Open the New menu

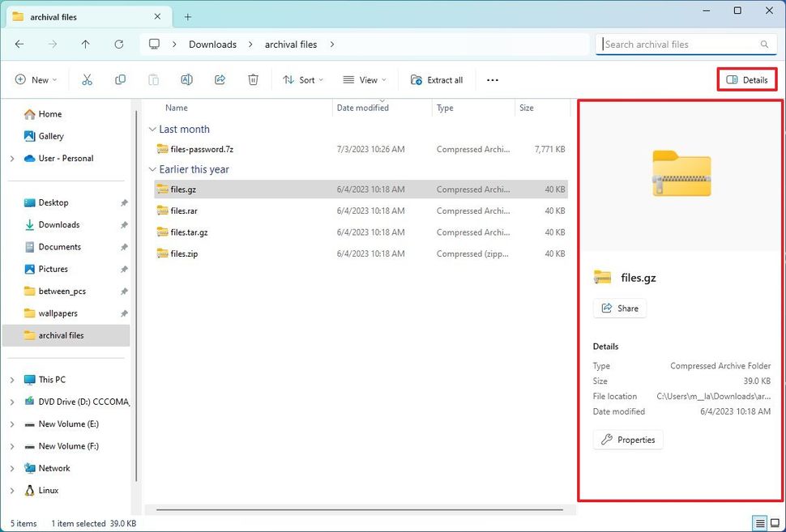tap(36, 79)
